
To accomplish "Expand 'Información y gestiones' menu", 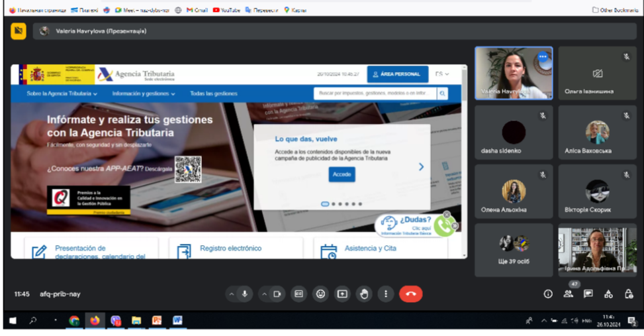I will click(144, 93).
